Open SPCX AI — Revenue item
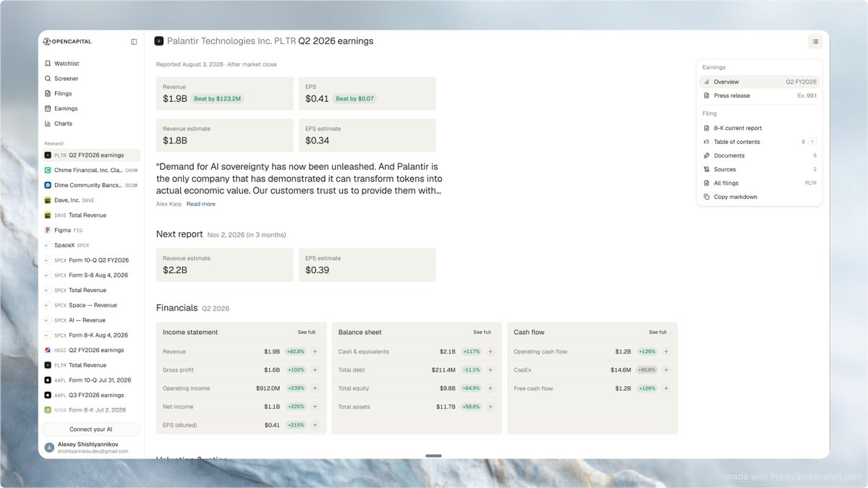 [90, 320]
